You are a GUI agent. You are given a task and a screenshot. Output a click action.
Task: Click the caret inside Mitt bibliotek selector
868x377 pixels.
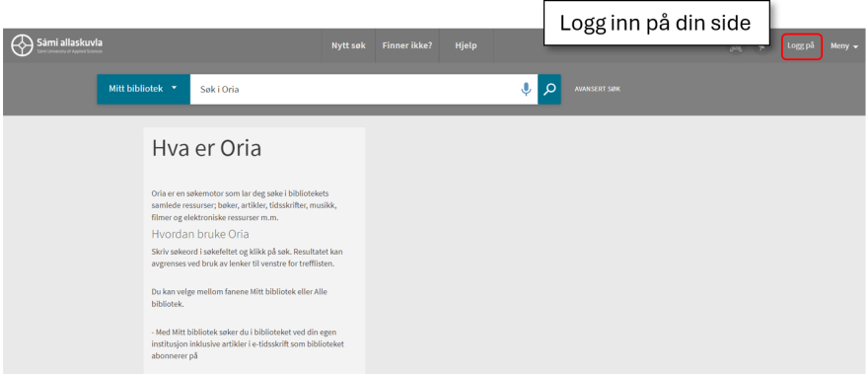[175, 88]
